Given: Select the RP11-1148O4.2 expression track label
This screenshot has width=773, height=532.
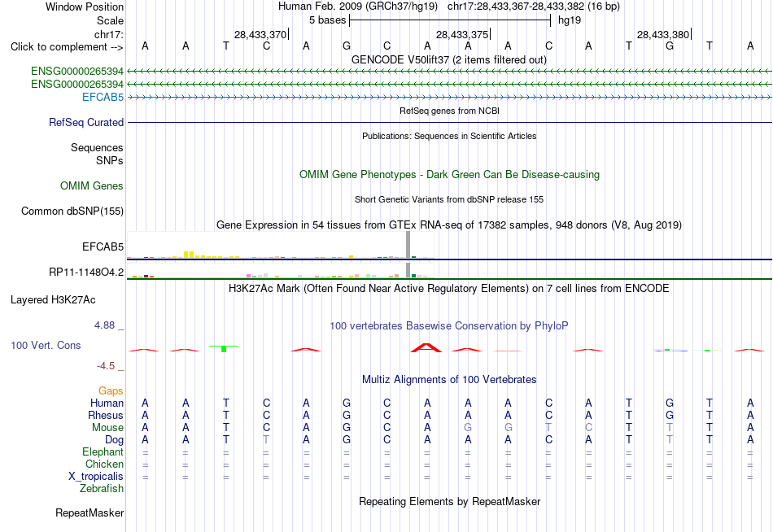Looking at the screenshot, I should click(86, 272).
